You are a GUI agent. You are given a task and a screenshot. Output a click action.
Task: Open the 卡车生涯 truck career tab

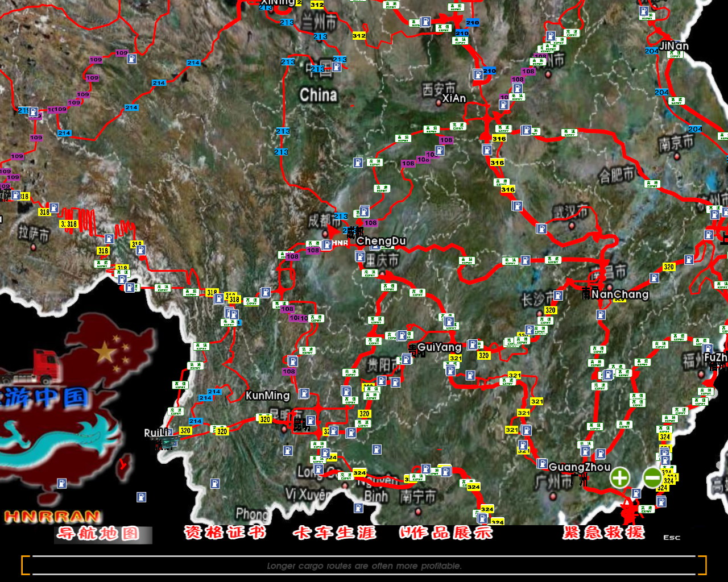click(334, 533)
